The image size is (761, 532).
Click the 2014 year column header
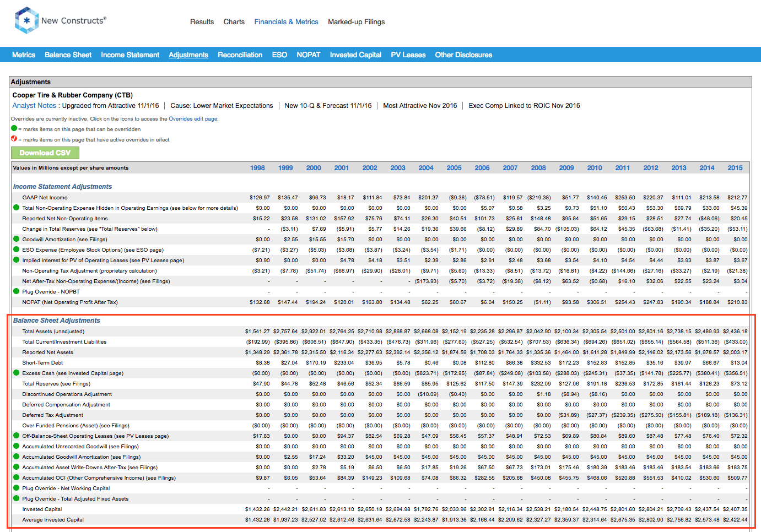click(707, 168)
